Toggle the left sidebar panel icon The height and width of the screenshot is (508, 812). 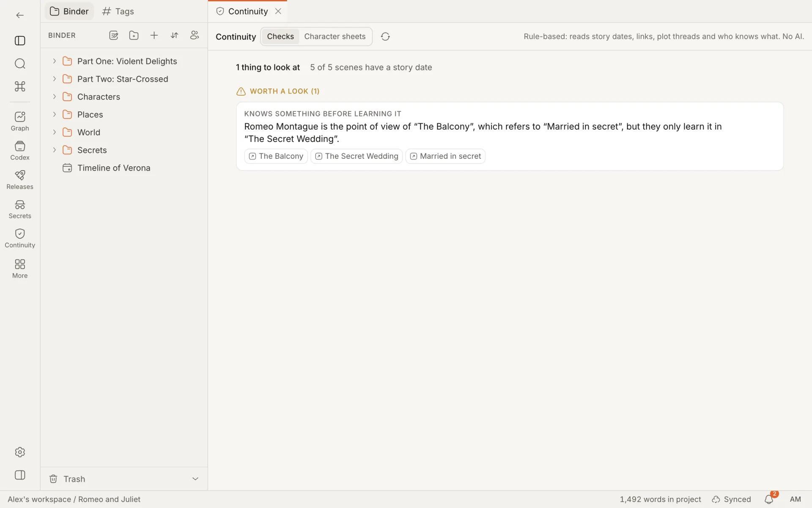[20, 41]
